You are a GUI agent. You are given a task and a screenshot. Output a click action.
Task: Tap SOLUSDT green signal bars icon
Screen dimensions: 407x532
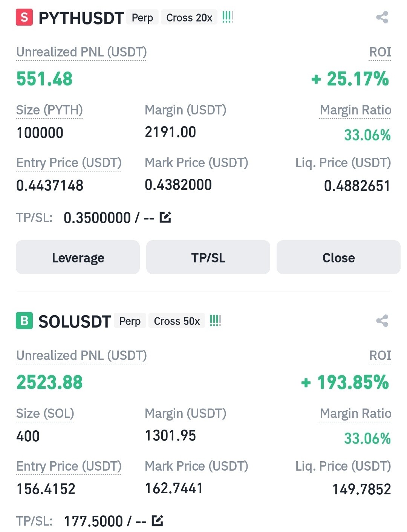[215, 321]
